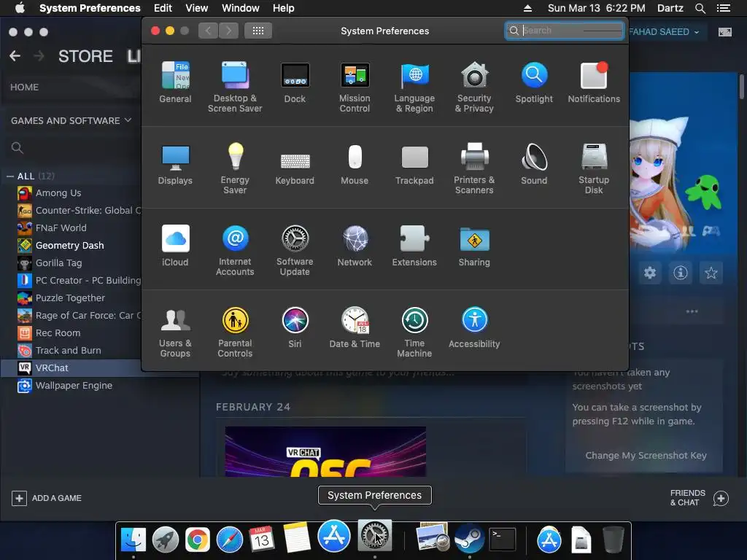Click Change My Screenshot Key link
The image size is (747, 560).
click(x=646, y=455)
